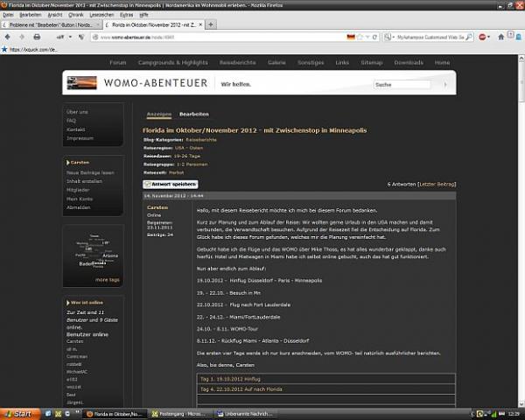Bookmark the page with the star icon
This screenshot has height=420, width=525.
point(360,37)
